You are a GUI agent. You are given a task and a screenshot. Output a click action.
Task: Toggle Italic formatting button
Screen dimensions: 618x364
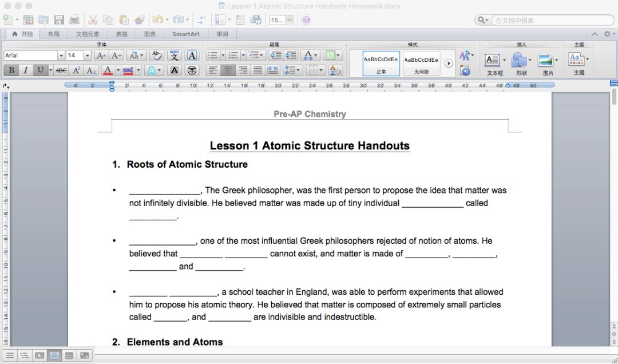pos(25,70)
